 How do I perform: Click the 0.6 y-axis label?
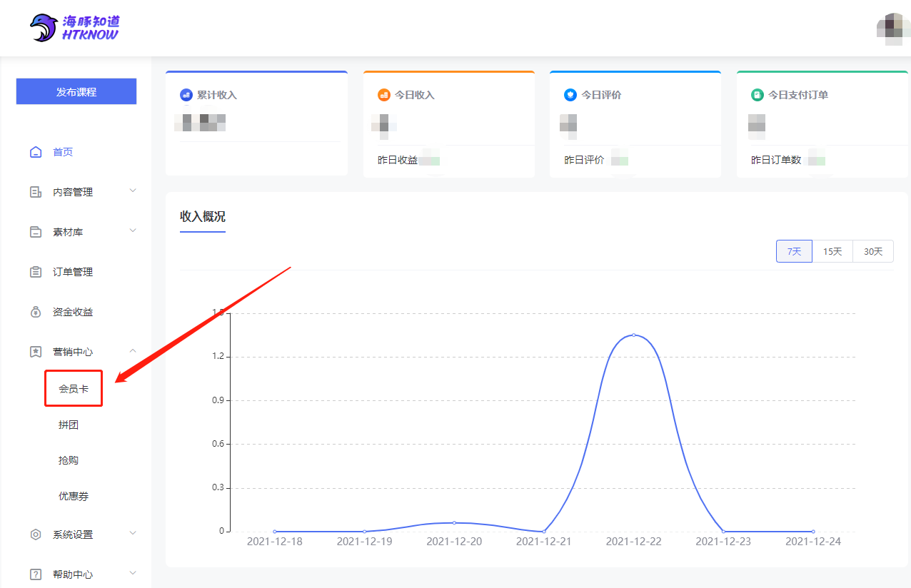218,444
